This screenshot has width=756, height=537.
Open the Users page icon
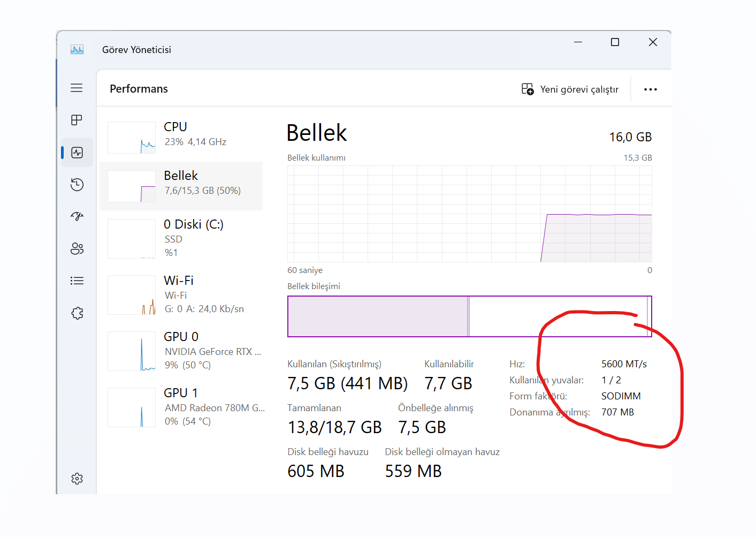77,248
